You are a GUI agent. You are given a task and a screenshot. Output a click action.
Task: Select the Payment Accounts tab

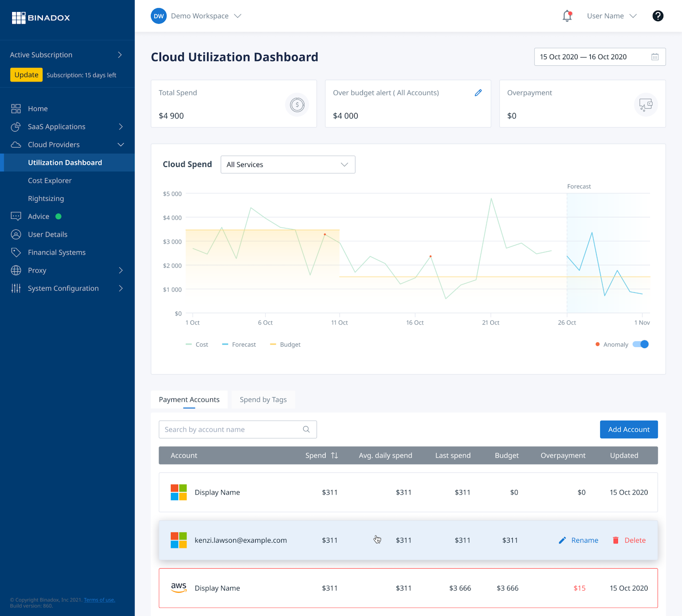tap(189, 399)
